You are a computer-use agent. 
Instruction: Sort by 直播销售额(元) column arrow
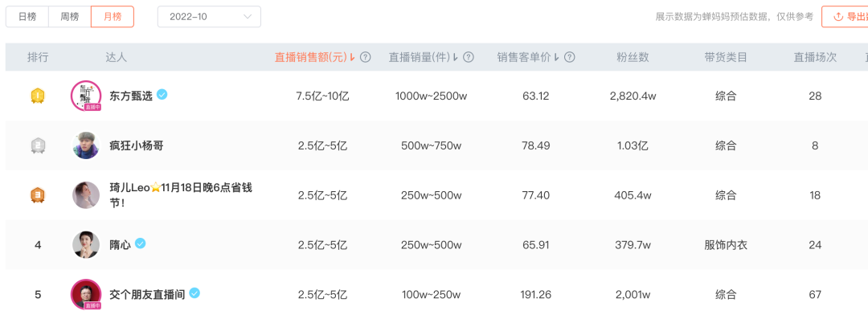point(353,57)
